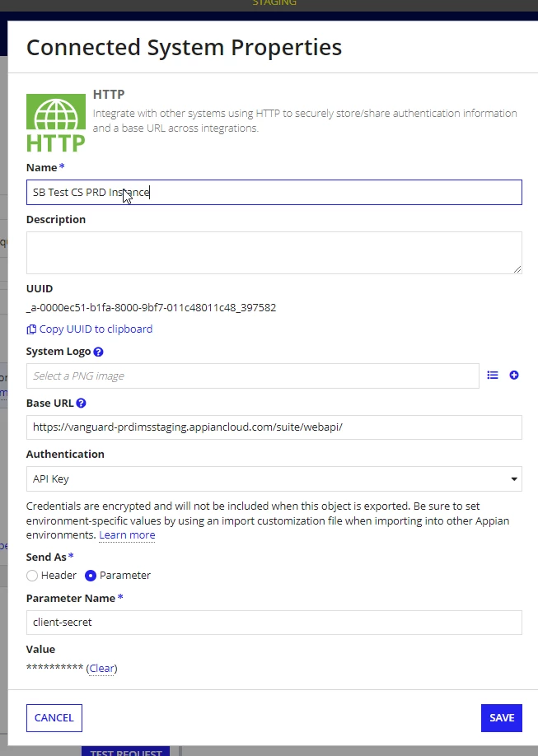538x756 pixels.
Task: Focus the Name input field
Action: pyautogui.click(x=274, y=193)
